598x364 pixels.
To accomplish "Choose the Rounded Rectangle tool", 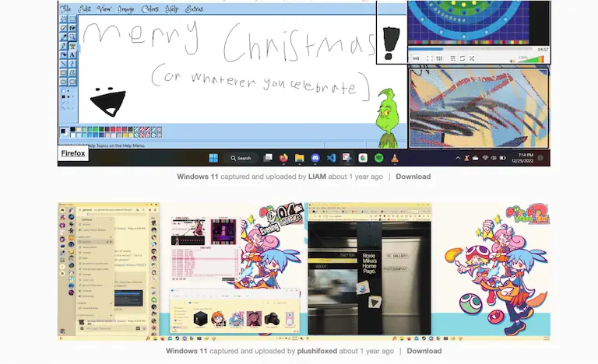I will [72, 82].
